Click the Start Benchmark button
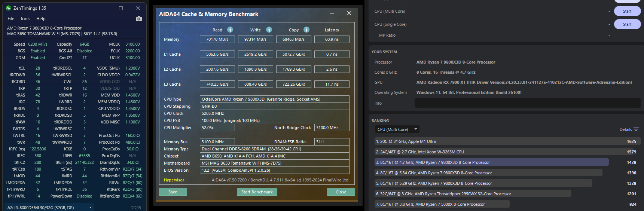 pyautogui.click(x=257, y=192)
